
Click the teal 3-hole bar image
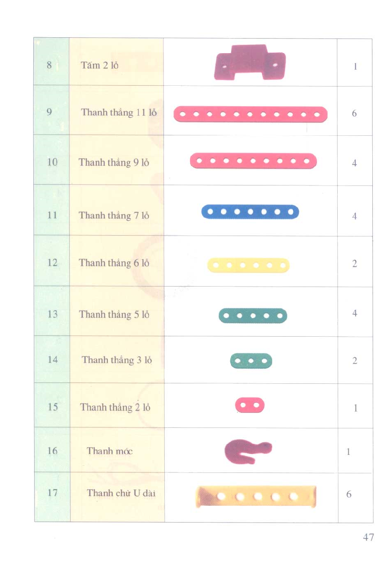[251, 361]
